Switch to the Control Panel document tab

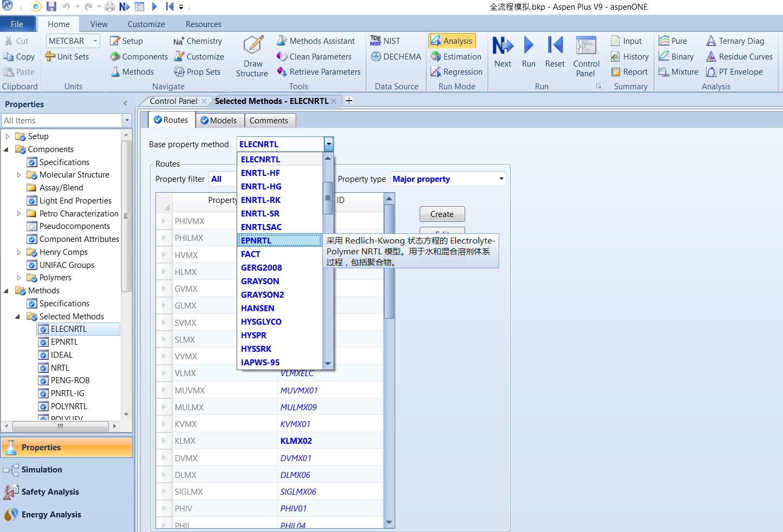173,101
